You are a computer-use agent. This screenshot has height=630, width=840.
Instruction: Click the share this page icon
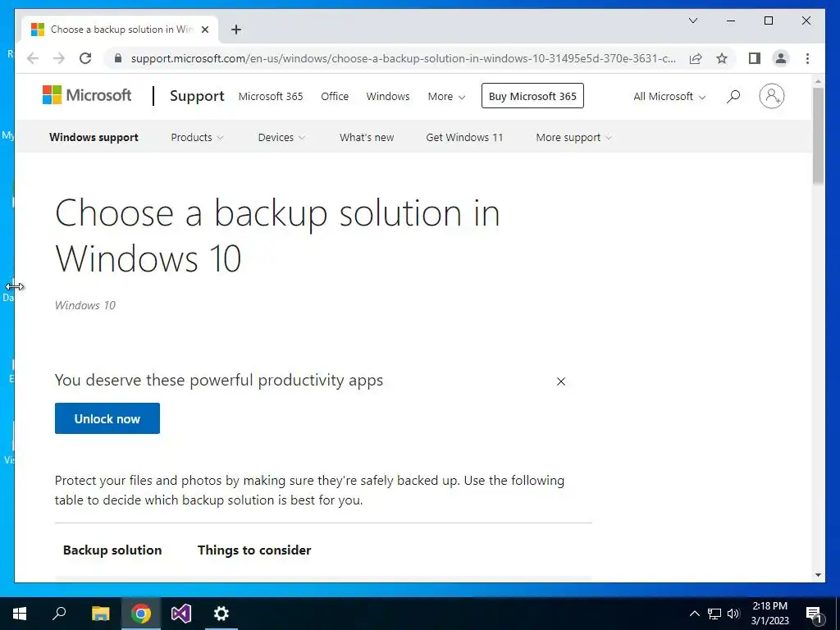696,58
